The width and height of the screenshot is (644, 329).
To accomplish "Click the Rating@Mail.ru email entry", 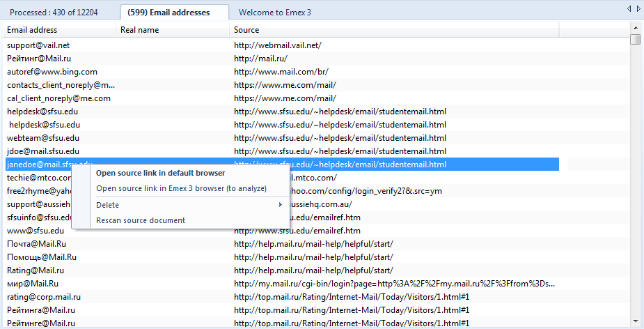I will (36, 270).
